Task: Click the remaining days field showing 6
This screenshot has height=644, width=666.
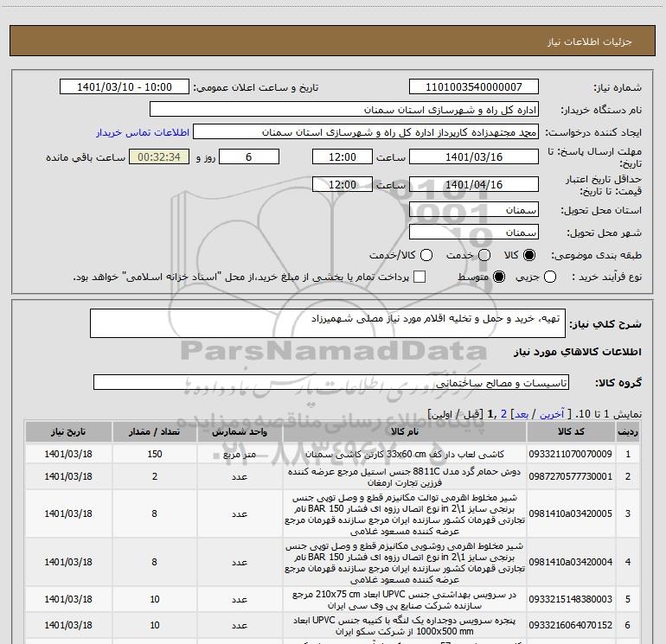Action: point(249,156)
